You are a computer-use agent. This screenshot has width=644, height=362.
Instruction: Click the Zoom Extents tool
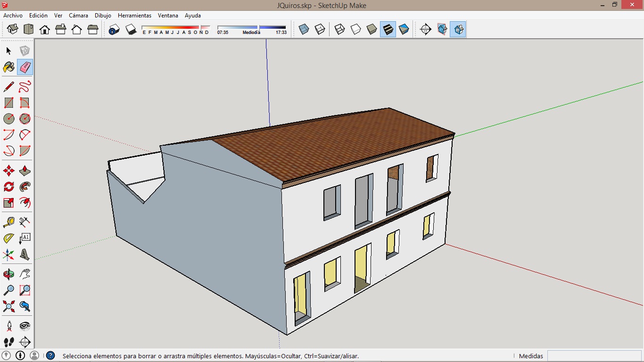click(9, 306)
